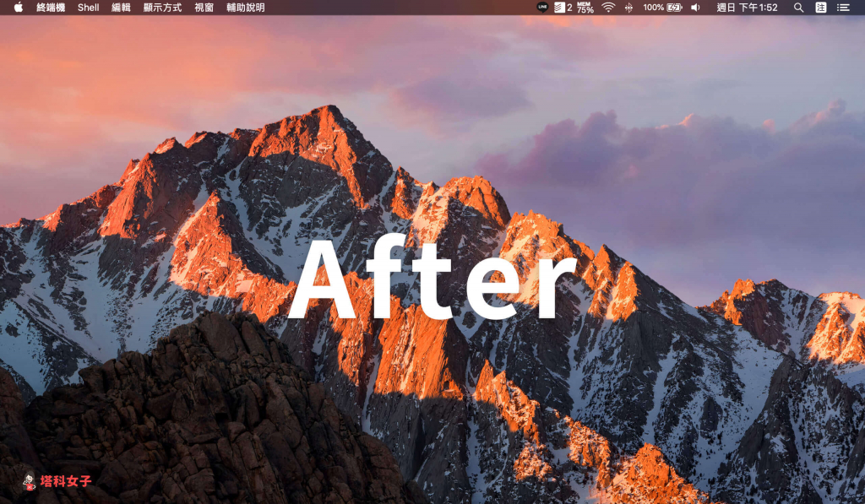The width and height of the screenshot is (865, 504).
Task: Open the MEM 75% memory monitor
Action: [x=585, y=7]
